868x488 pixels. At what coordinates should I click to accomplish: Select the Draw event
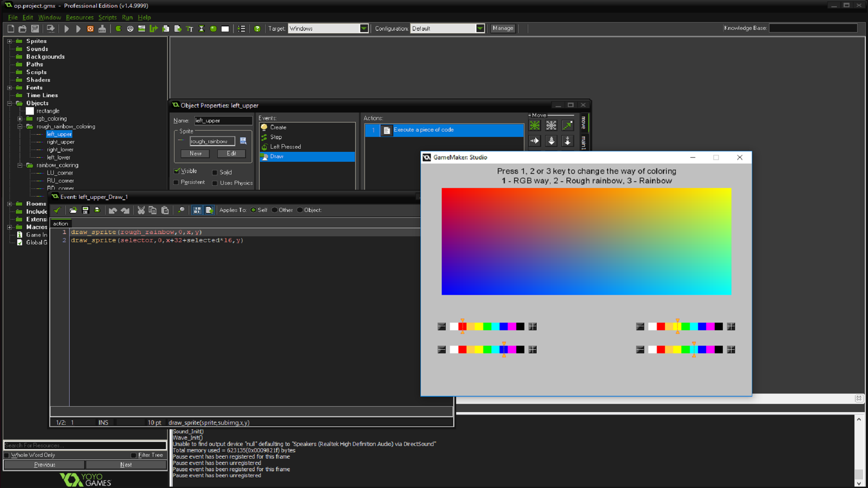tap(307, 156)
